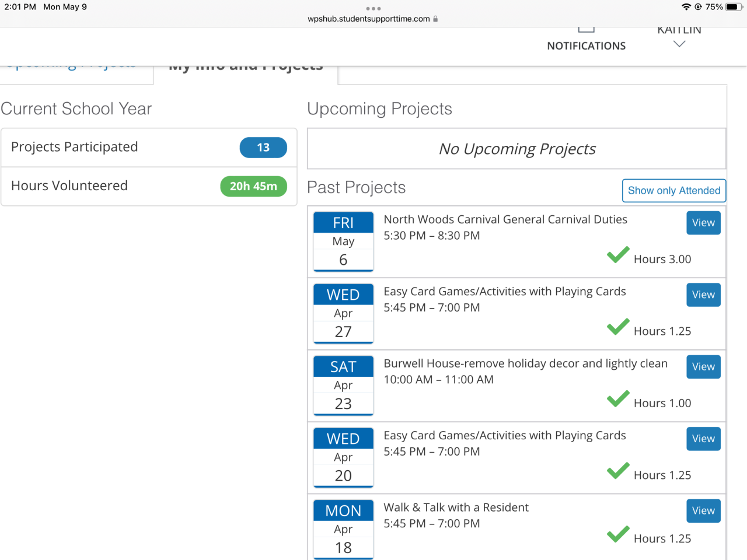
Task: Tap the Wi-Fi status icon
Action: pos(686,7)
